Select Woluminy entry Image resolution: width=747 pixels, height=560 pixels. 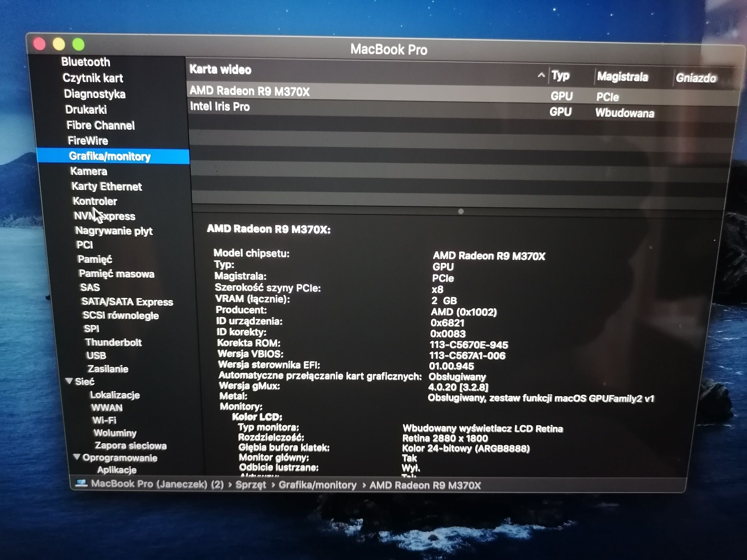tap(115, 433)
